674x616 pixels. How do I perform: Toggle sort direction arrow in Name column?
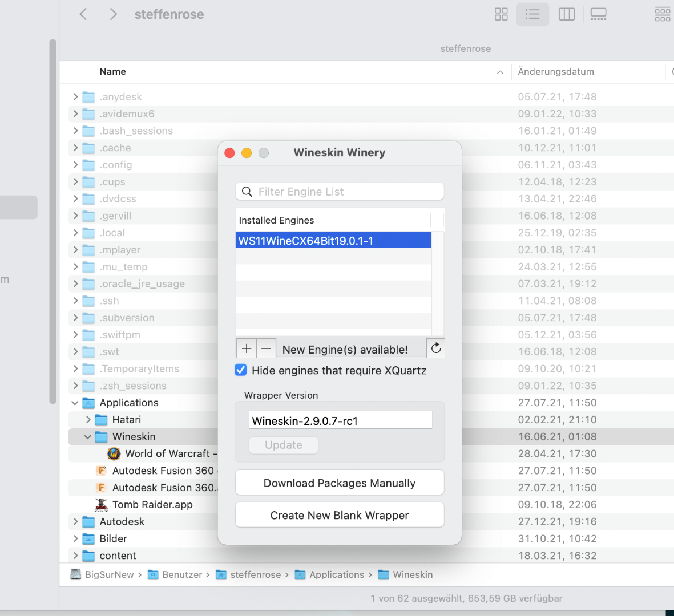click(500, 72)
